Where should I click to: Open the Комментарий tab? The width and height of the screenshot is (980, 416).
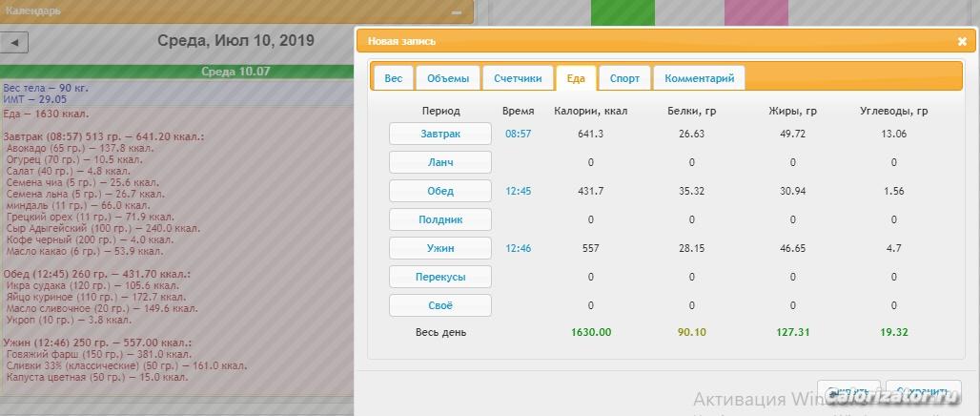pos(699,78)
